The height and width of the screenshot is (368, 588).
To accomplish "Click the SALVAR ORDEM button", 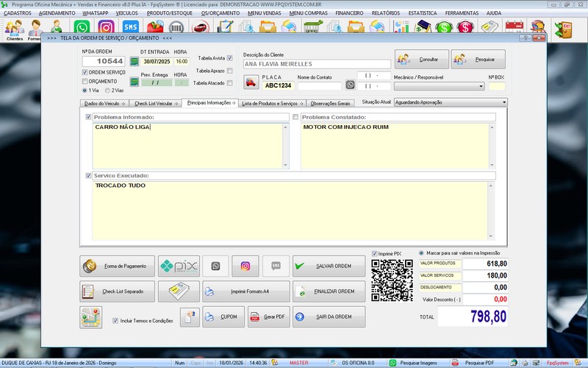I will coord(329,266).
